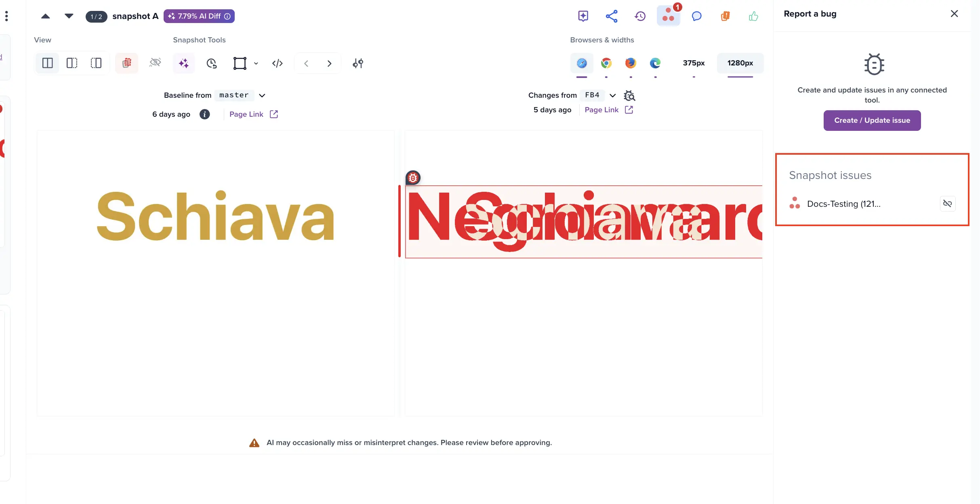Click the bug inspect magnifier icon
This screenshot has height=504, width=980.
(629, 96)
